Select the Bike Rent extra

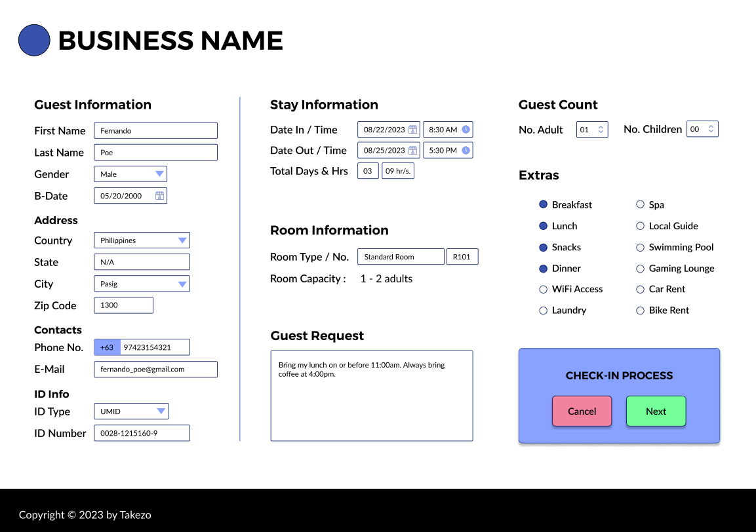pyautogui.click(x=641, y=311)
